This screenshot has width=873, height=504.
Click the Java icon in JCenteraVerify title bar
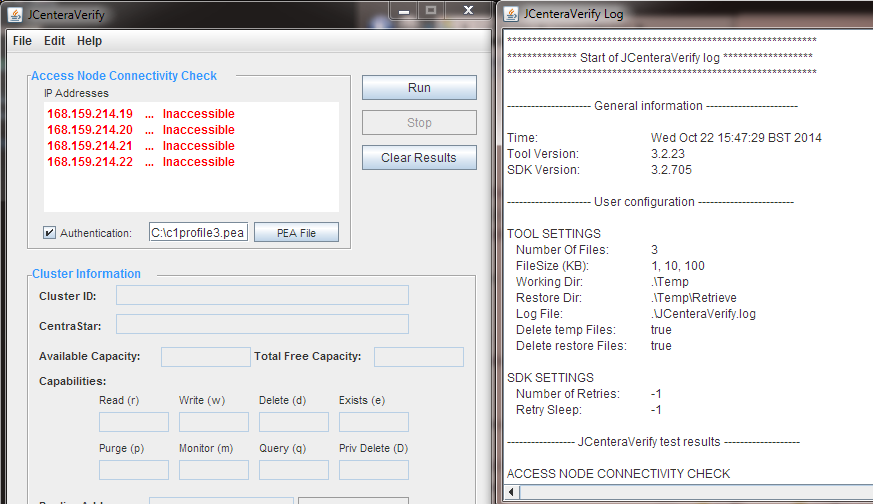click(x=15, y=14)
